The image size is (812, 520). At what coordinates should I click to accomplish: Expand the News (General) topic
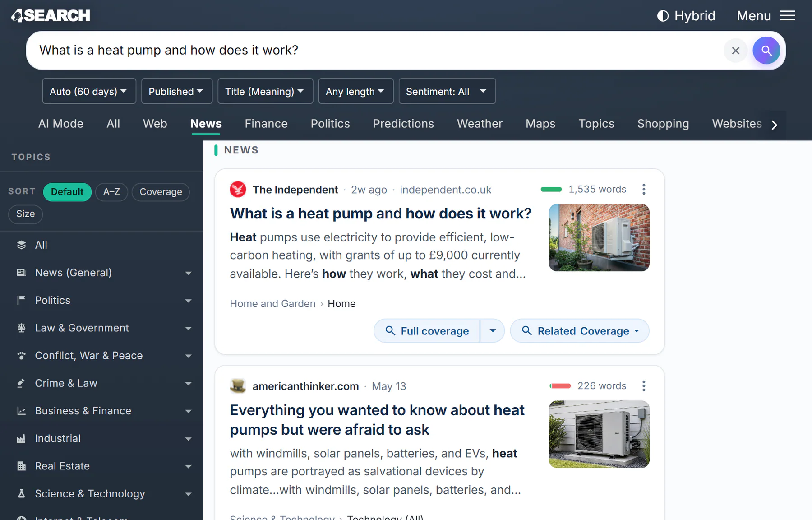[188, 273]
